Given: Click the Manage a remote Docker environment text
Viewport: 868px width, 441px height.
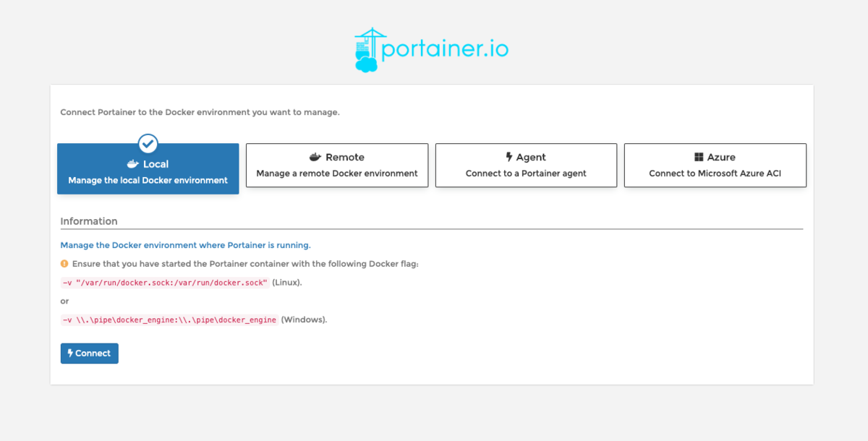Looking at the screenshot, I should click(x=336, y=174).
